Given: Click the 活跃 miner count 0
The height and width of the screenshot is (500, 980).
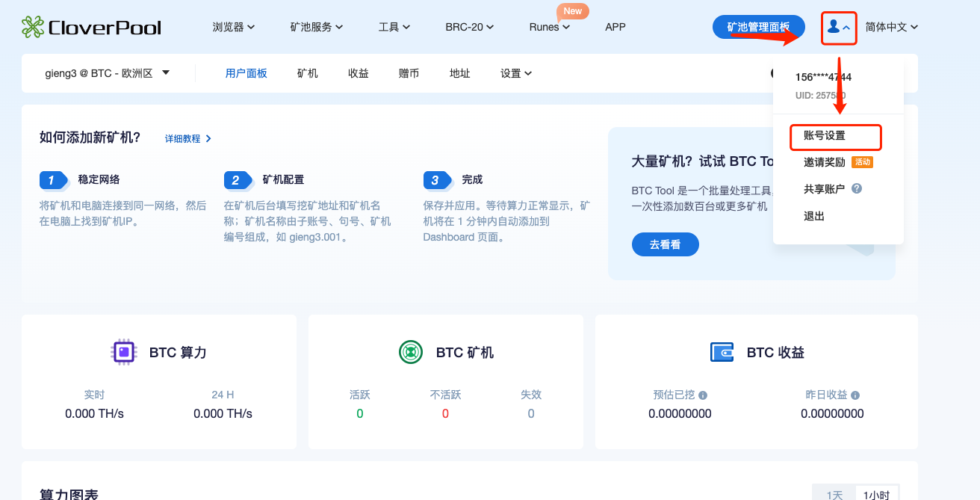Looking at the screenshot, I should pos(360,413).
